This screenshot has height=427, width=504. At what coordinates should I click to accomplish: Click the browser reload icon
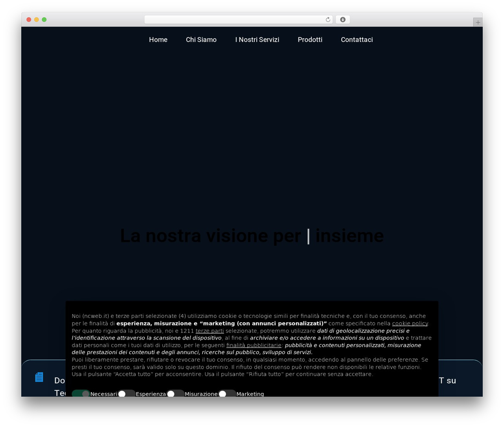328,20
